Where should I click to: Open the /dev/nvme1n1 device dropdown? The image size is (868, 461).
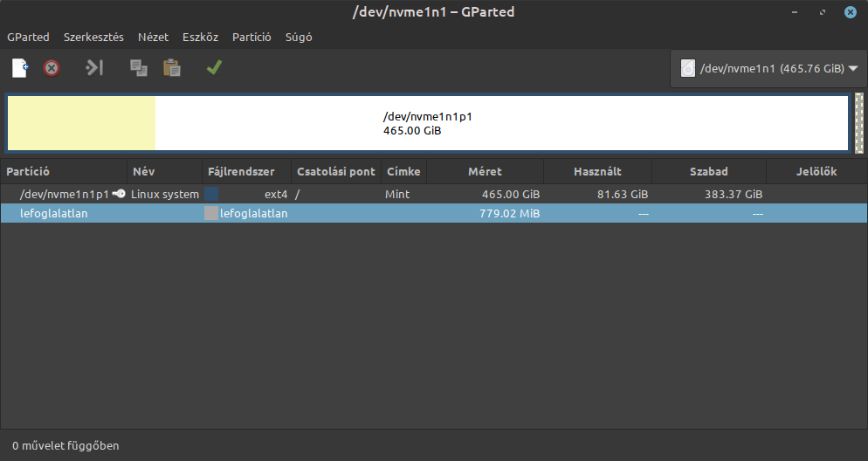(x=768, y=69)
